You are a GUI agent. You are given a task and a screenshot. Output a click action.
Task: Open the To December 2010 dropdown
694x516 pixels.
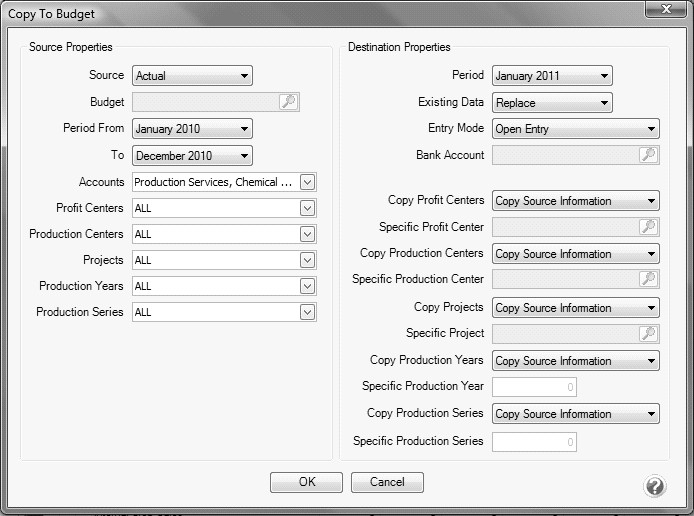[243, 156]
